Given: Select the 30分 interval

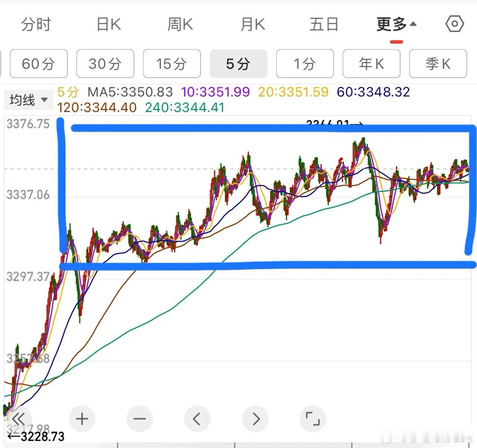Looking at the screenshot, I should [105, 64].
